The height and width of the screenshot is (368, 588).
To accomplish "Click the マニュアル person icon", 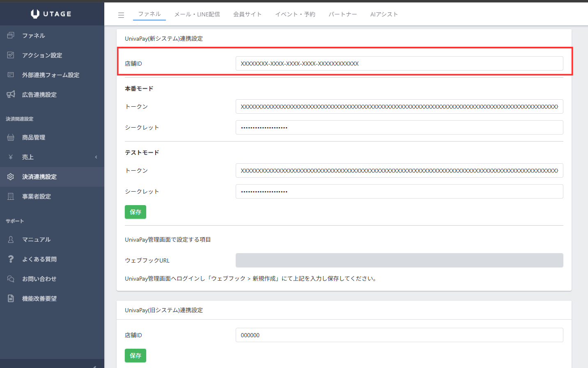I will tap(11, 240).
